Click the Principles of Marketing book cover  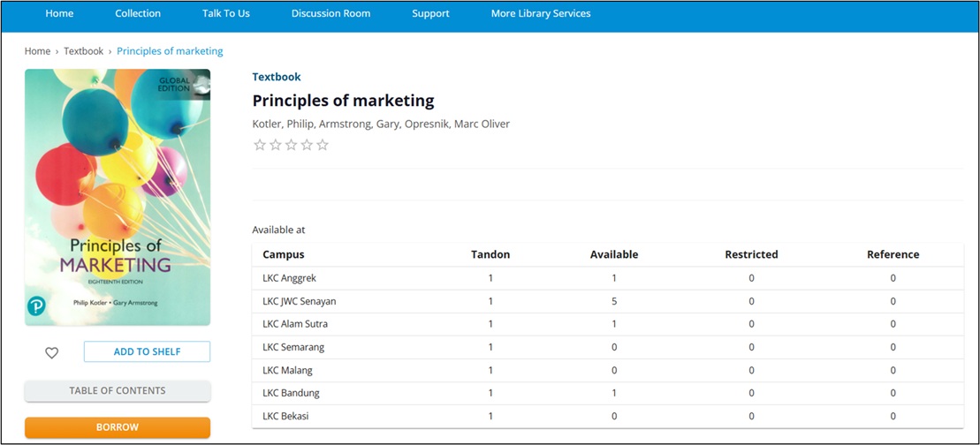118,197
